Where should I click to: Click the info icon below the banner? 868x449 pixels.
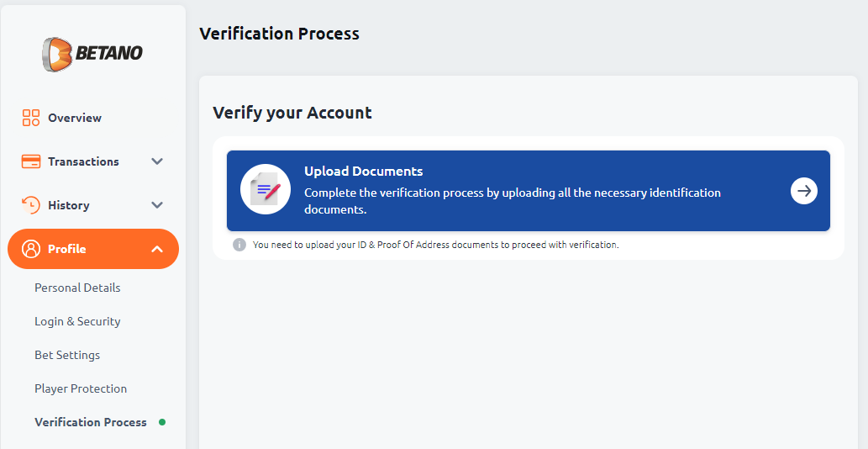[x=239, y=245]
